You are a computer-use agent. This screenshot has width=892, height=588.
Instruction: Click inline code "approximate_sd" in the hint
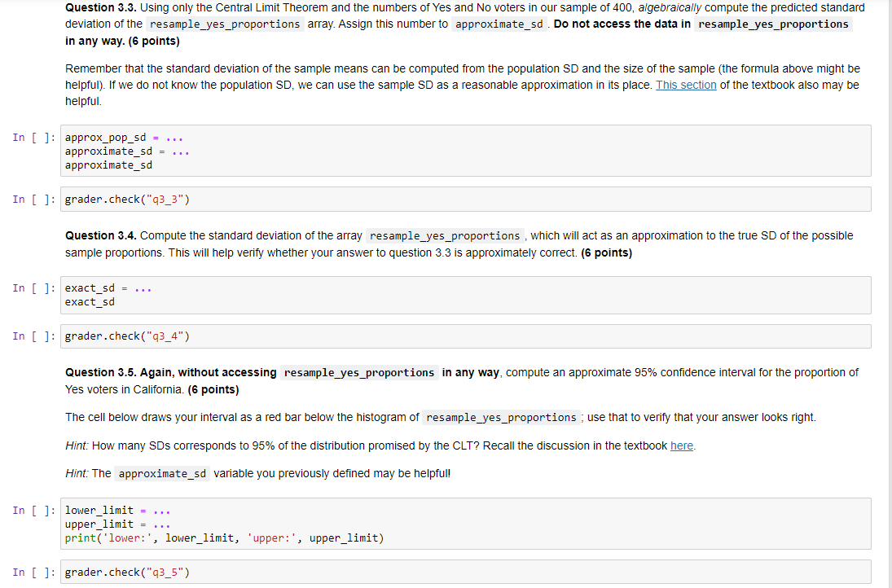(162, 474)
